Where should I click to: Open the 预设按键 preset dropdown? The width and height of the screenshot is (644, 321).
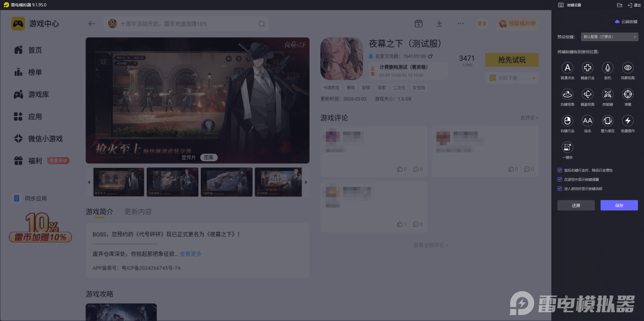point(609,37)
